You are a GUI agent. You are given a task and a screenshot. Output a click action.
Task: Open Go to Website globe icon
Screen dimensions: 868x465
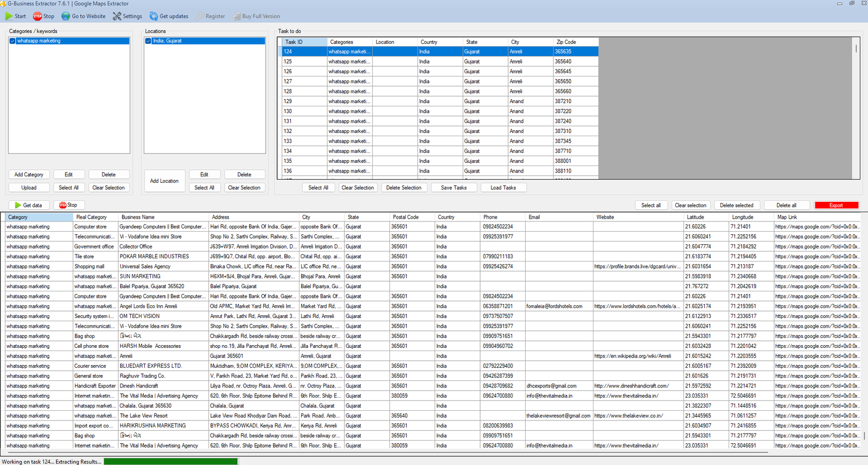pyautogui.click(x=66, y=16)
